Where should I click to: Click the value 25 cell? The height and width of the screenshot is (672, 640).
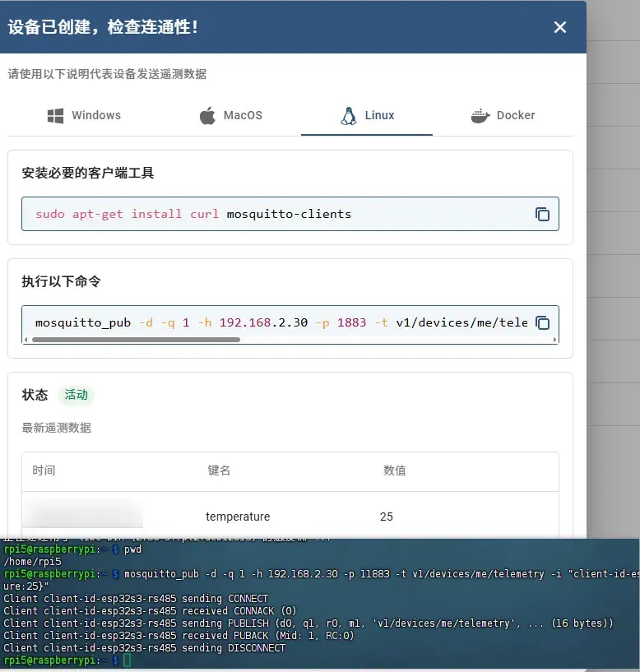click(387, 517)
